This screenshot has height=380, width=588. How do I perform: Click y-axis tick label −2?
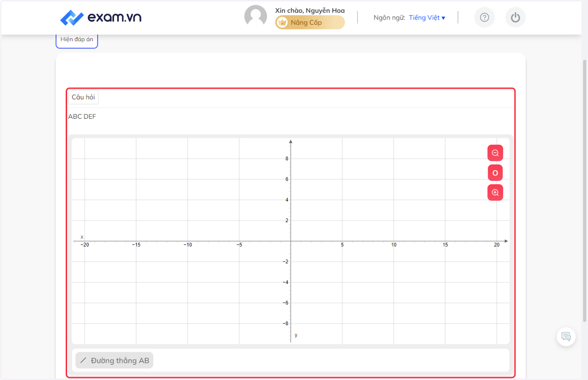pos(285,262)
